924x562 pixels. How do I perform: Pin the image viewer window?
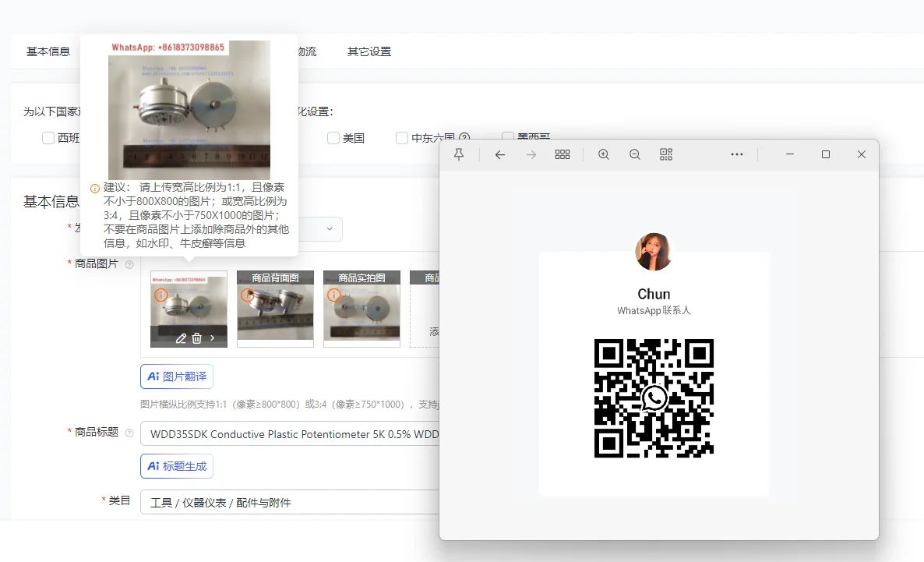click(x=459, y=154)
